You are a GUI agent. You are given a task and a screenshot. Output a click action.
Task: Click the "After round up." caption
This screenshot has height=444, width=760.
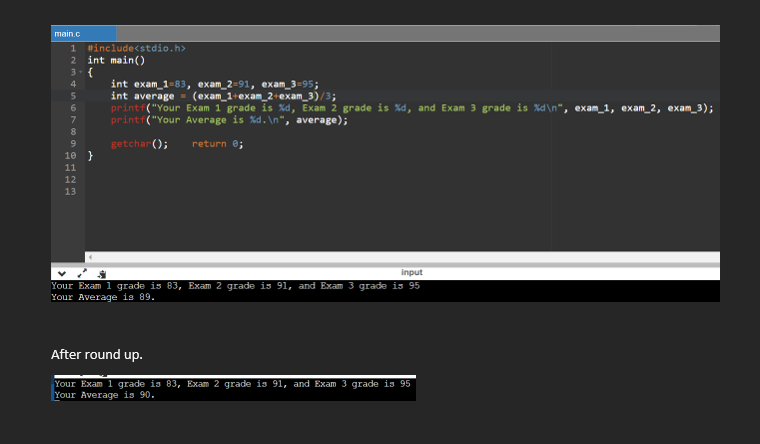click(x=96, y=354)
